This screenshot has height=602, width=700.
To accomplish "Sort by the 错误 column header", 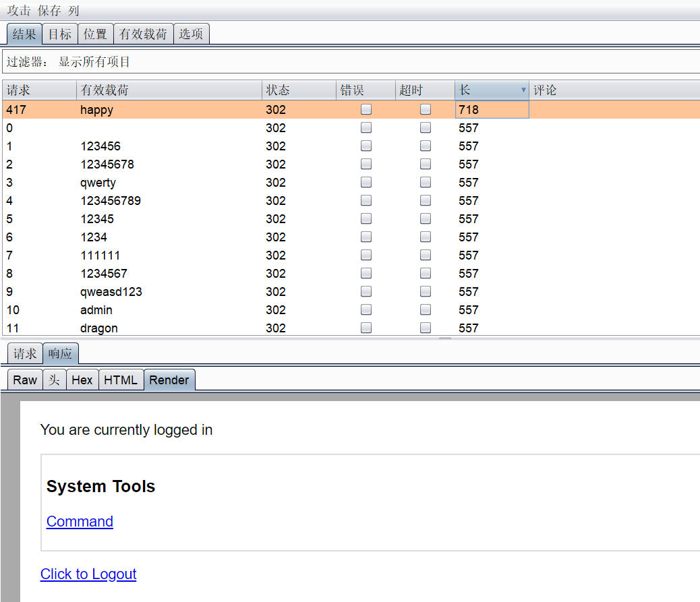I will (366, 90).
